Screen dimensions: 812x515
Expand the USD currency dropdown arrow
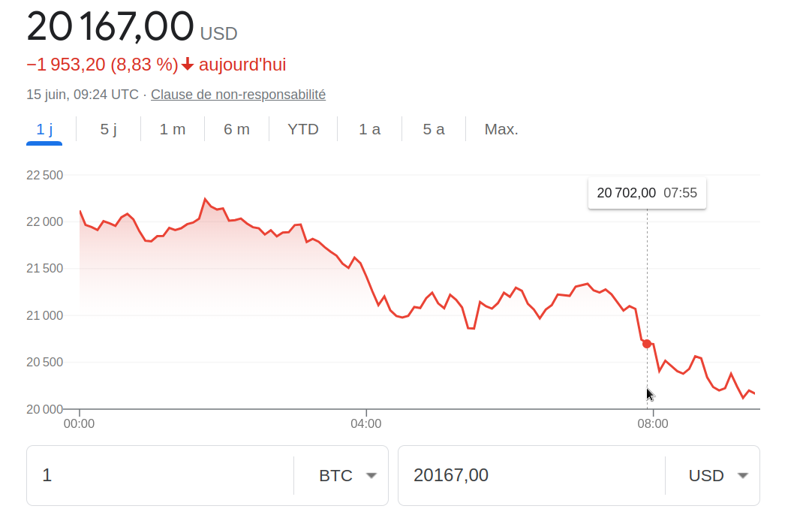pos(742,475)
